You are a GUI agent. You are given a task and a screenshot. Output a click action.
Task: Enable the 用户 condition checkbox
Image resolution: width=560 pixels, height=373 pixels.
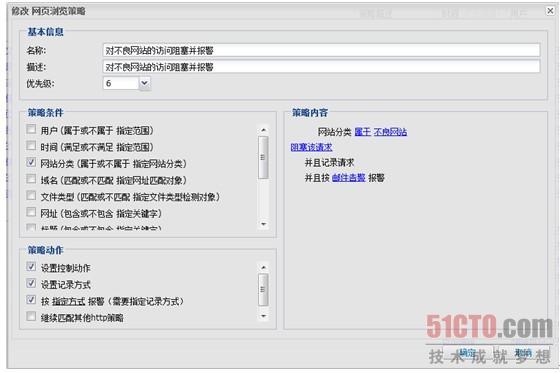tap(31, 129)
